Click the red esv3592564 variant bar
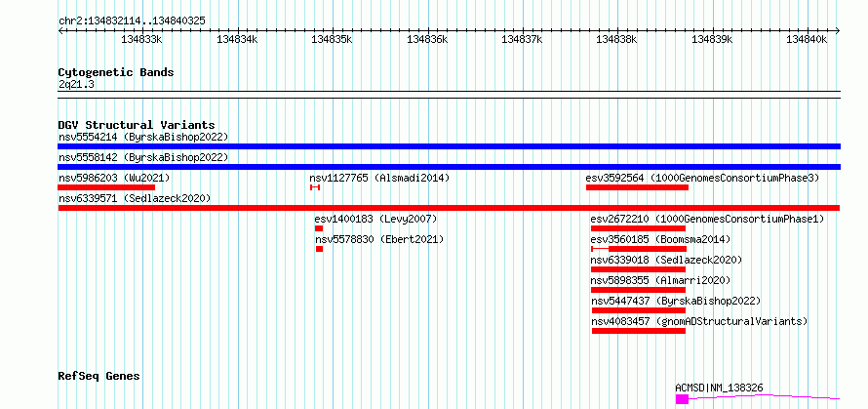Image resolution: width=868 pixels, height=409 pixels. 637,187
